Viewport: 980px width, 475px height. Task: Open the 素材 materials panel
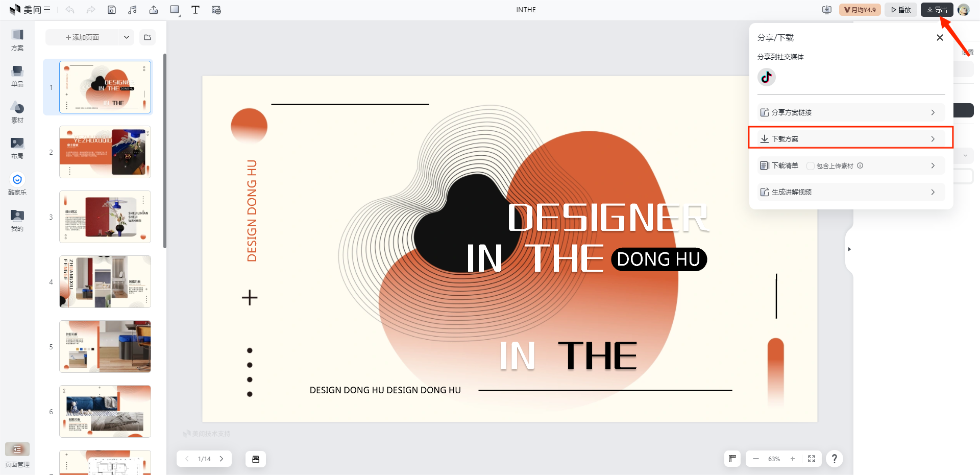(x=17, y=112)
